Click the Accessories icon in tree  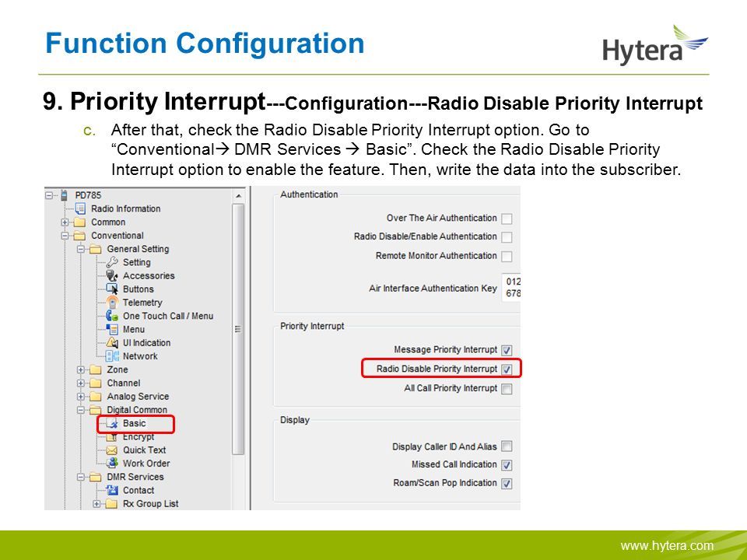tap(112, 275)
